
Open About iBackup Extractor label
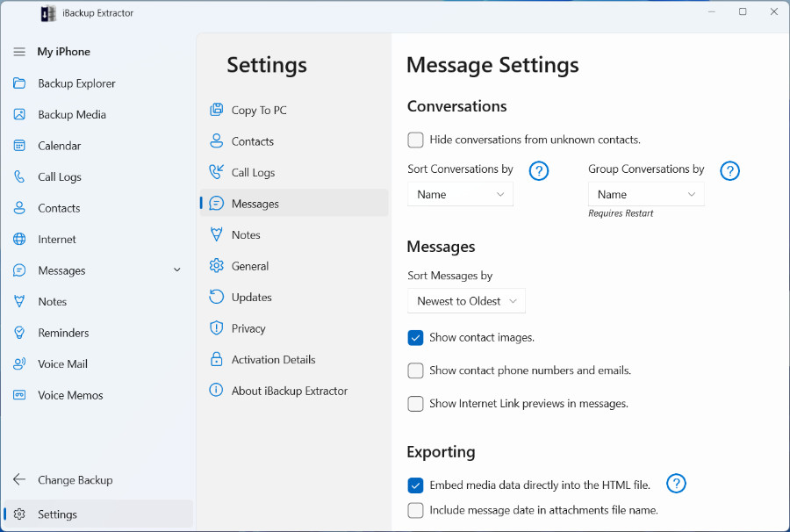pos(289,391)
